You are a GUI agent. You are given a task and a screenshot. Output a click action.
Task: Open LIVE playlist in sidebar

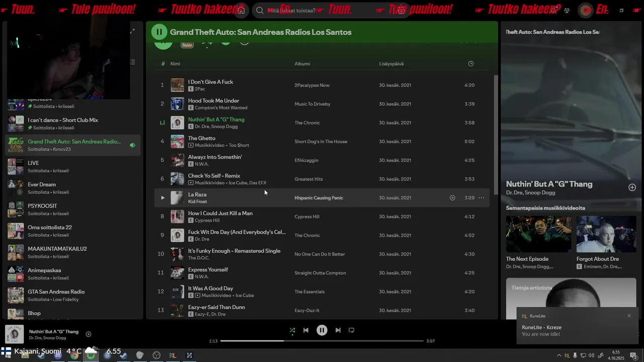pos(73,167)
